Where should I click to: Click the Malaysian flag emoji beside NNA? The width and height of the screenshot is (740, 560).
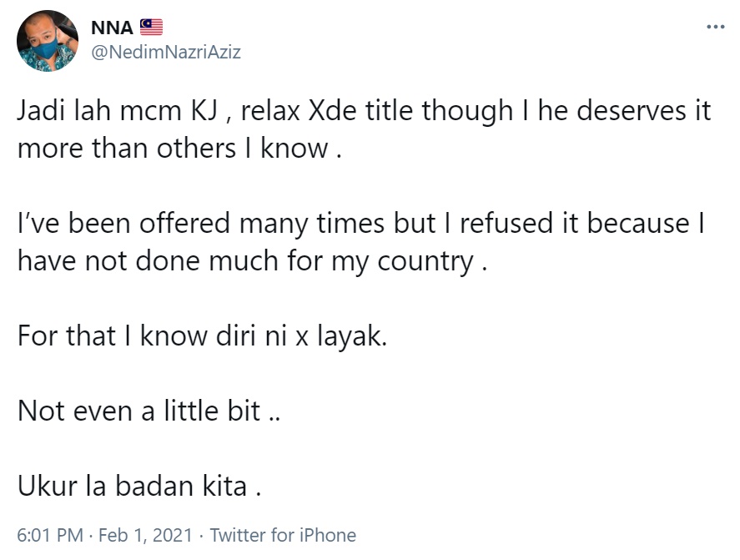[151, 27]
